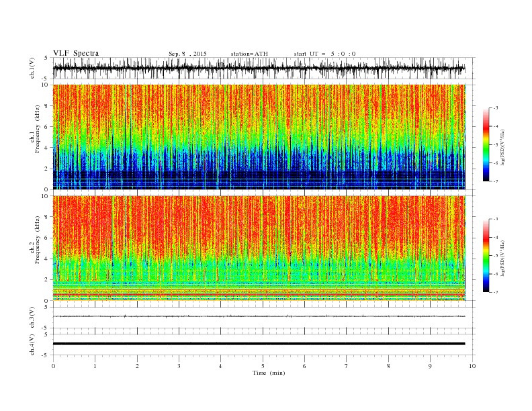Click the "7" tick label on time axis
This screenshot has height=411, width=532.
point(347,366)
